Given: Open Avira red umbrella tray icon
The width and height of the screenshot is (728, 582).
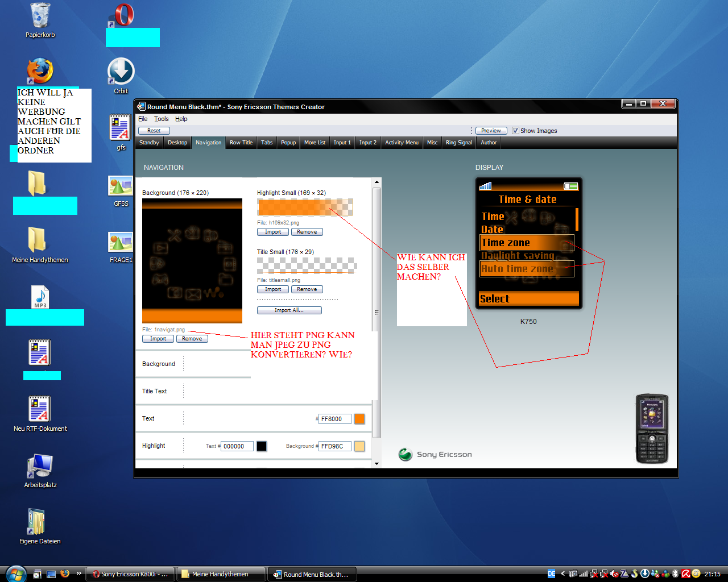Looking at the screenshot, I should pyautogui.click(x=686, y=574).
